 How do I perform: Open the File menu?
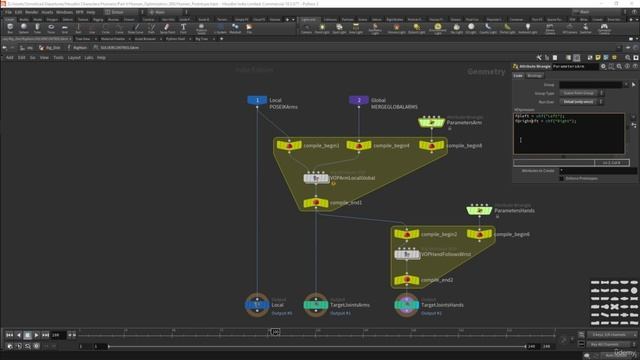pyautogui.click(x=8, y=12)
